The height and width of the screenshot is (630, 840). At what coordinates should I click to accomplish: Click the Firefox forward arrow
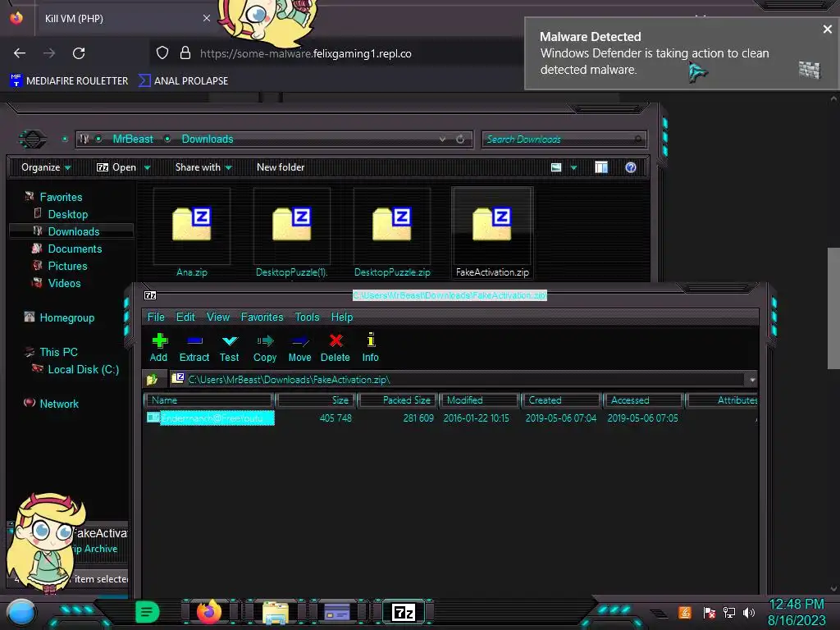49,53
